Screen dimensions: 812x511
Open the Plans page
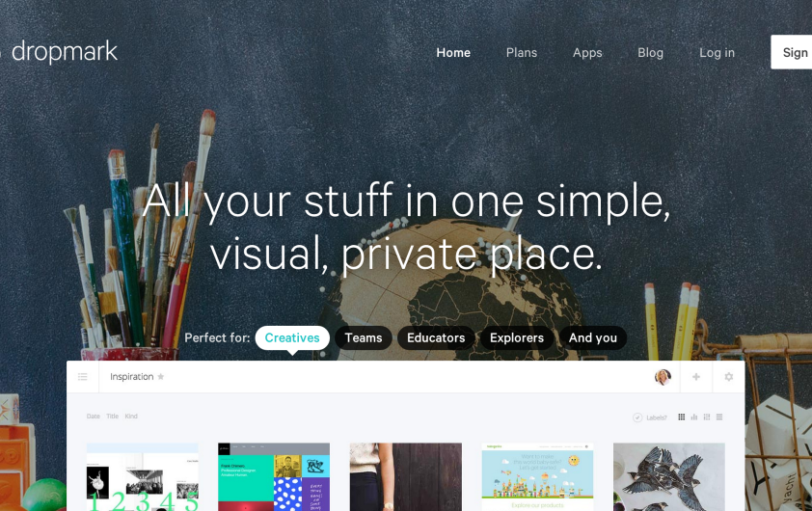tap(522, 53)
